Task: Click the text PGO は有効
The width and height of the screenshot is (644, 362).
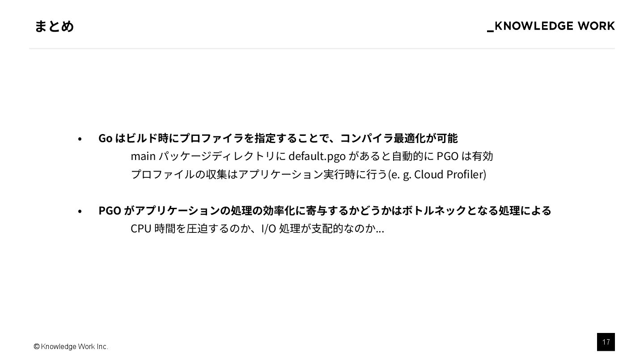Action: coord(465,156)
